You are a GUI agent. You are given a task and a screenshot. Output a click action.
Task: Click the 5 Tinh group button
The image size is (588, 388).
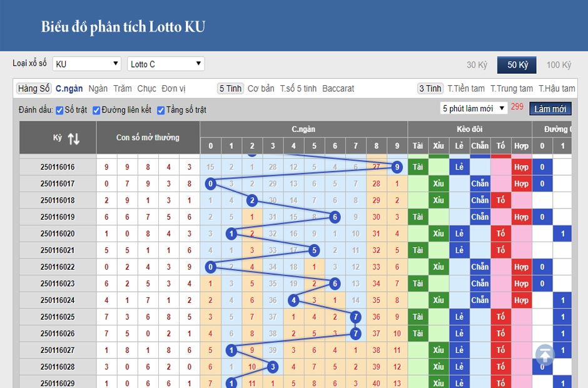coord(230,89)
